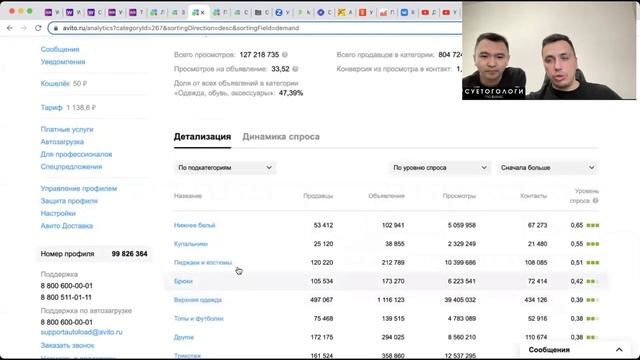The width and height of the screenshot is (640, 360).
Task: Open the Кошелёк link
Action: click(55, 83)
